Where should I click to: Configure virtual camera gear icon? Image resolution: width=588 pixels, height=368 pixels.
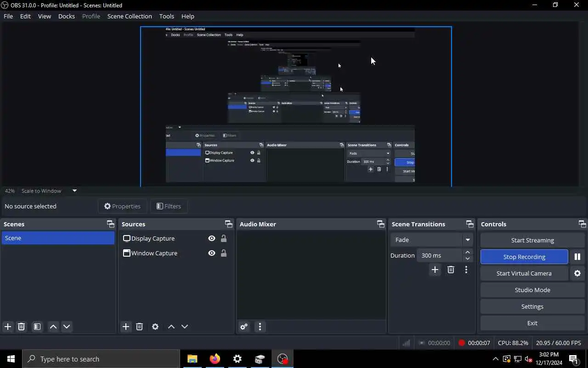point(577,273)
